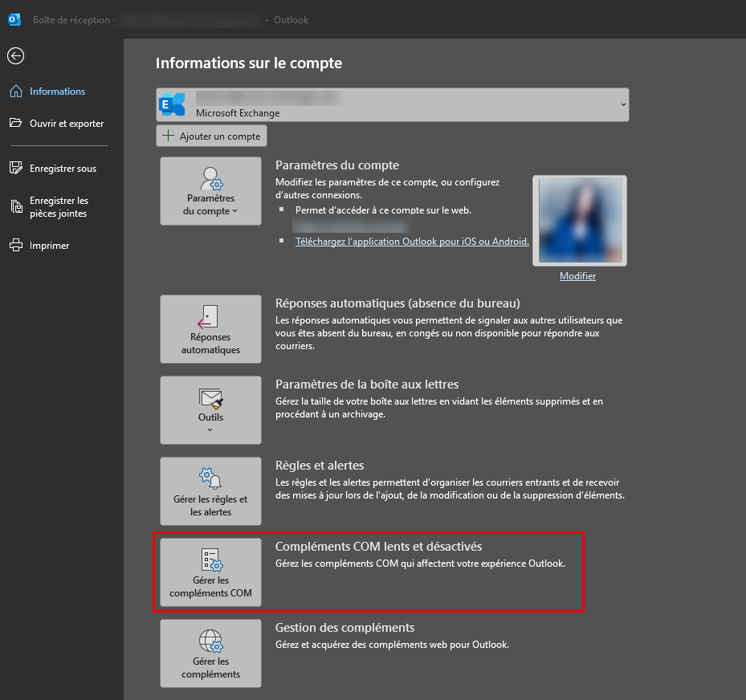Open the Téléchargez l'application Outlook link

coord(412,242)
